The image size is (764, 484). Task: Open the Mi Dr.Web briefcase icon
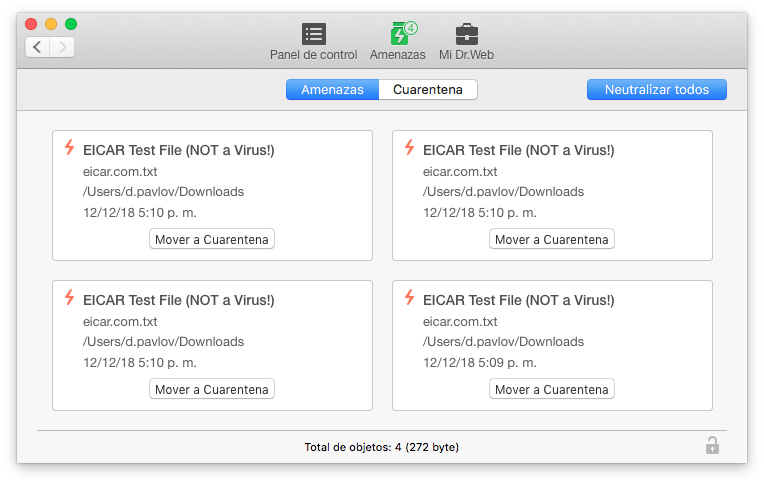point(467,34)
